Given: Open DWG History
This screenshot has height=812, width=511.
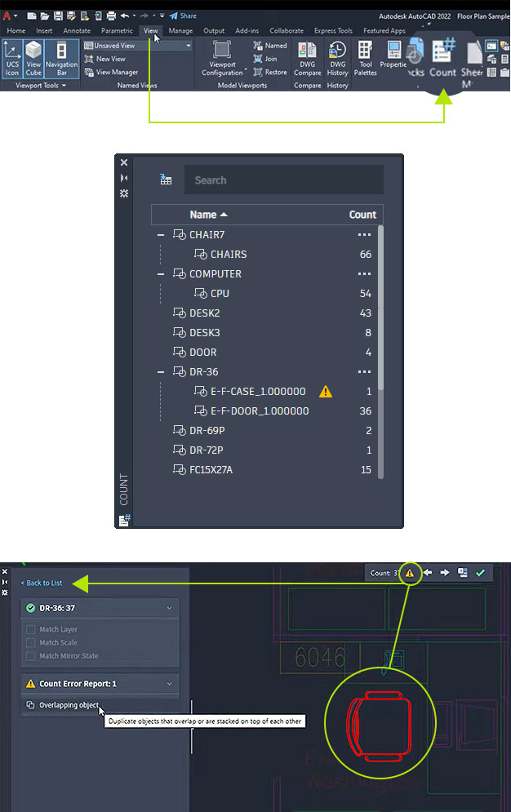Looking at the screenshot, I should coord(337,58).
